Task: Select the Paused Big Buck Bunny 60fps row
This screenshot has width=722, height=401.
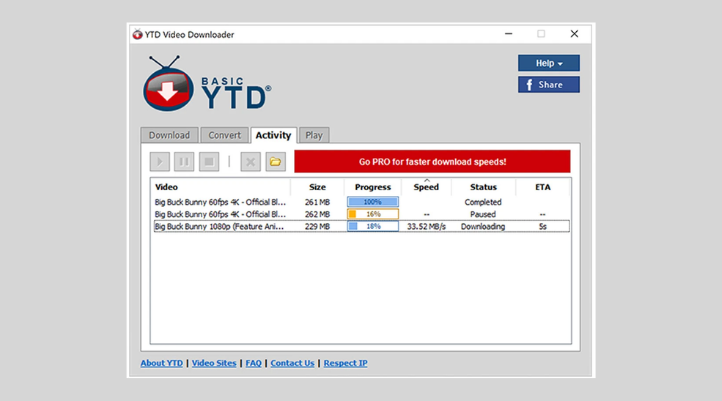Action: [x=361, y=214]
